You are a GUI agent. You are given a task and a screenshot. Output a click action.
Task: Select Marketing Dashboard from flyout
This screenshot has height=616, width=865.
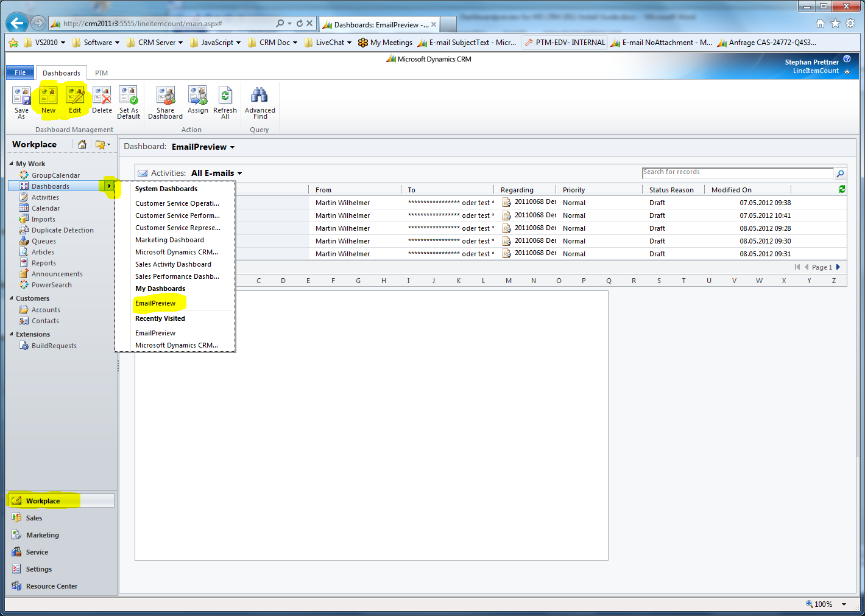click(x=169, y=240)
